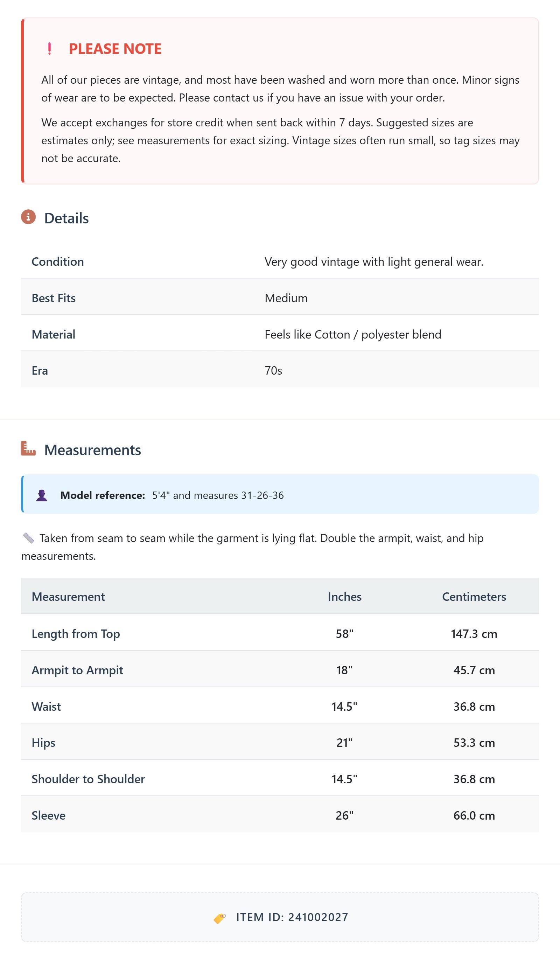Image resolution: width=560 pixels, height=960 pixels.
Task: Click the ITEM ID 241002027 text
Action: coord(292,917)
